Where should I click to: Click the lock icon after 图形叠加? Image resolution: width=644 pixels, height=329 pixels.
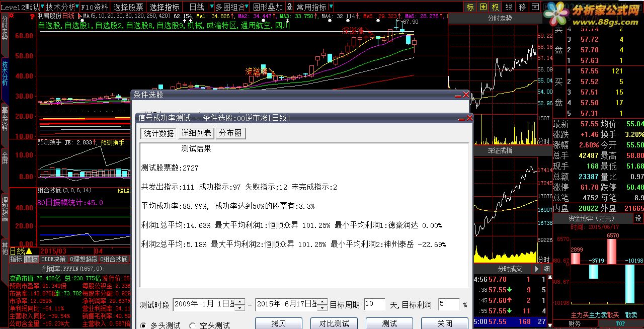pyautogui.click(x=290, y=7)
